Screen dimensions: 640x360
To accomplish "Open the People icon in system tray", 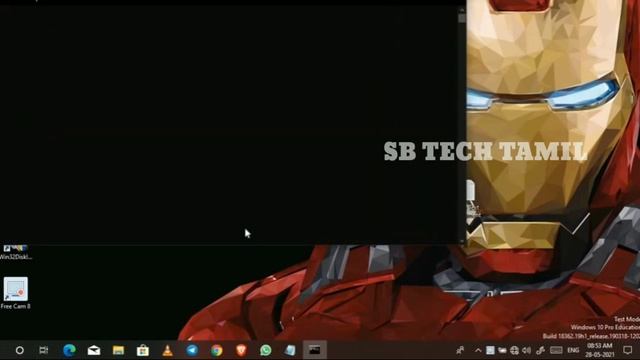I will point(460,350).
